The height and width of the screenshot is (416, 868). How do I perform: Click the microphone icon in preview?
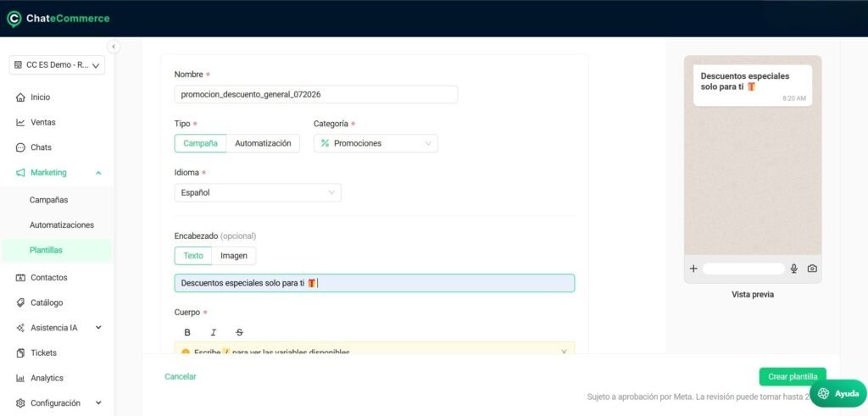(793, 269)
